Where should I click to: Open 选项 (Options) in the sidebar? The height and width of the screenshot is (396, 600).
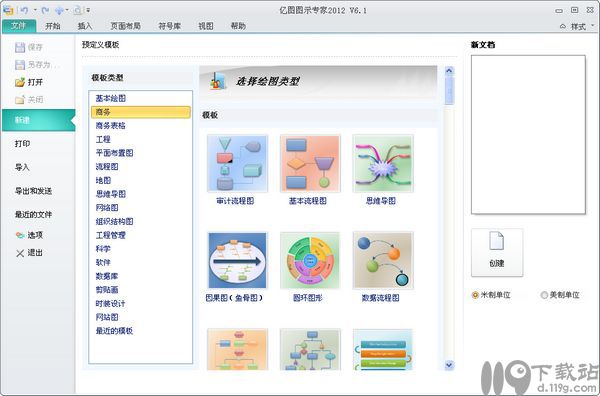pyautogui.click(x=29, y=235)
